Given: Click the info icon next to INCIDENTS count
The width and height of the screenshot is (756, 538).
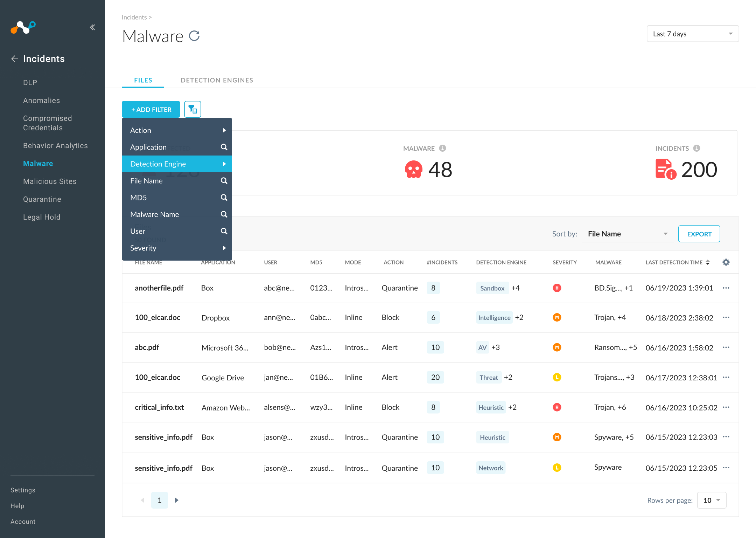Looking at the screenshot, I should pyautogui.click(x=696, y=148).
